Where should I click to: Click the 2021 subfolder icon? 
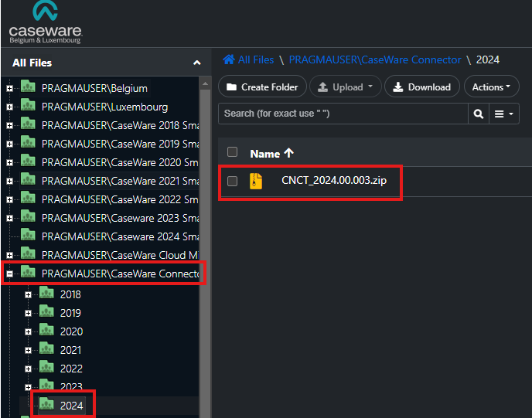(47, 350)
